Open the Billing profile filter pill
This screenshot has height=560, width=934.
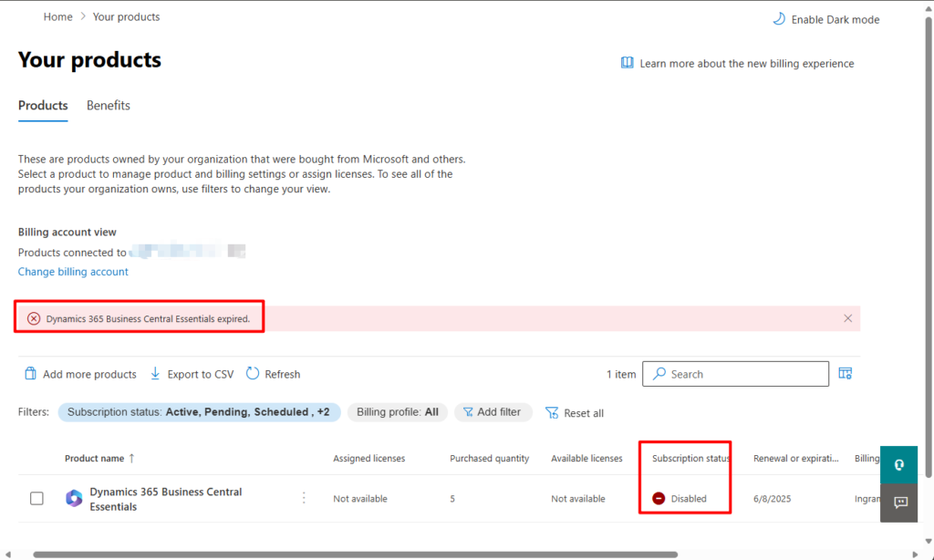tap(398, 412)
